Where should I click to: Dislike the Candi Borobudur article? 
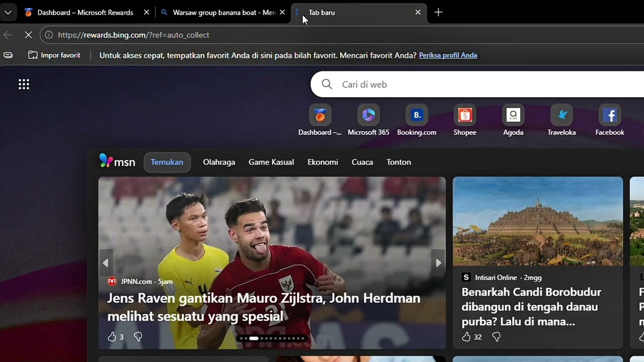click(496, 337)
